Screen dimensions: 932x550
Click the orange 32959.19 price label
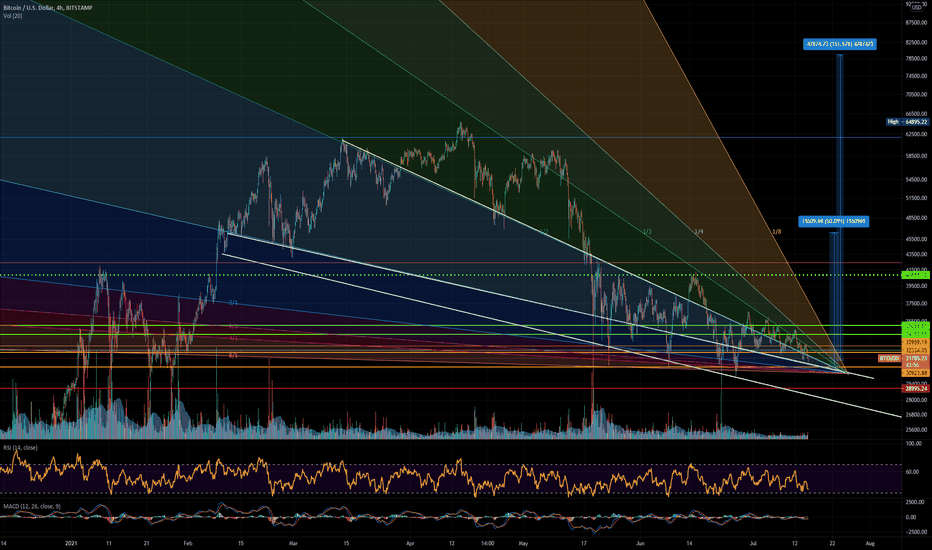(x=915, y=342)
